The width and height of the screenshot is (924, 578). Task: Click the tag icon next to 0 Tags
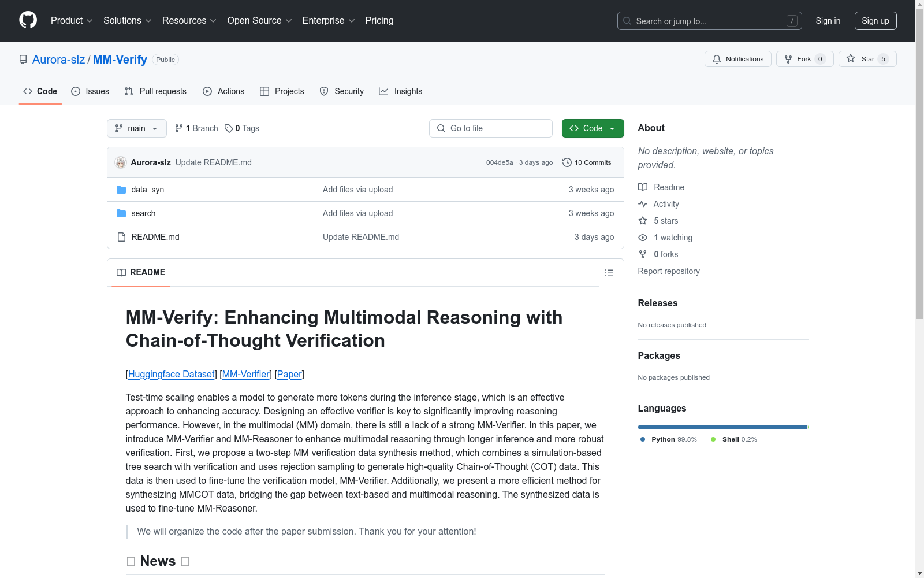(229, 128)
